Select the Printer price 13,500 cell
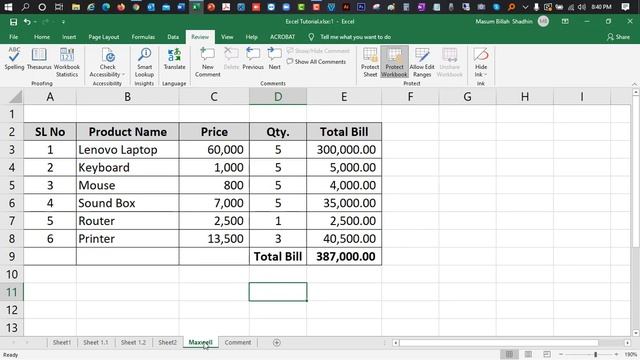 (x=214, y=239)
